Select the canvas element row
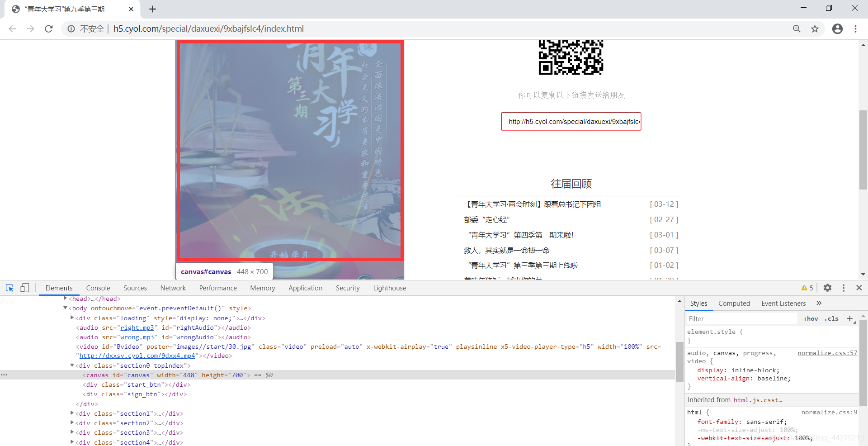The width and height of the screenshot is (868, 446). (x=337, y=375)
